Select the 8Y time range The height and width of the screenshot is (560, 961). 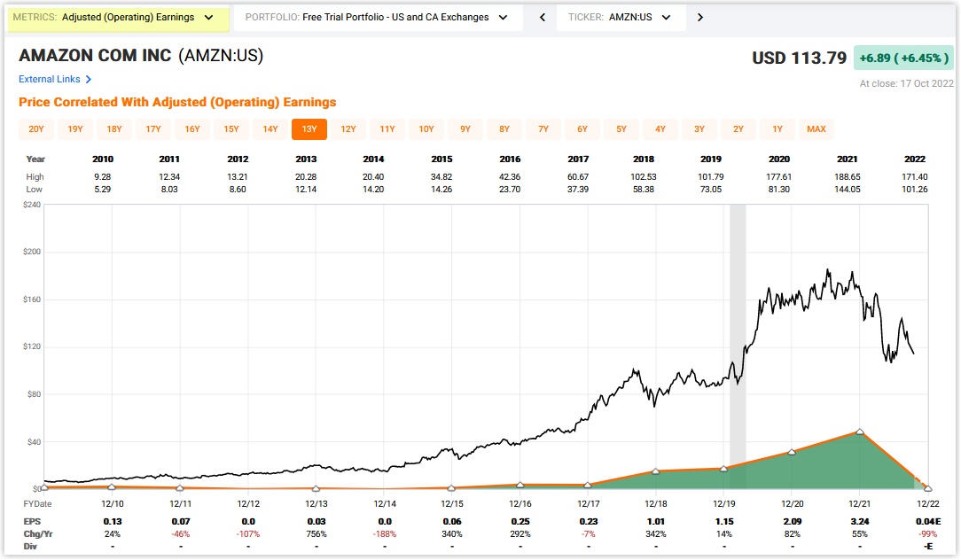click(x=504, y=129)
